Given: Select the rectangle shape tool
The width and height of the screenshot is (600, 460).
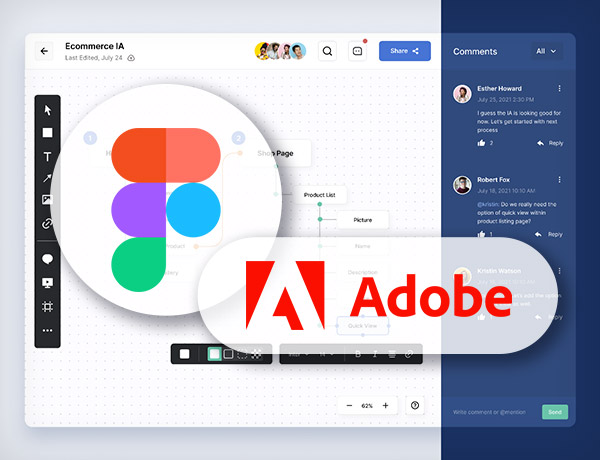Looking at the screenshot, I should 47,133.
